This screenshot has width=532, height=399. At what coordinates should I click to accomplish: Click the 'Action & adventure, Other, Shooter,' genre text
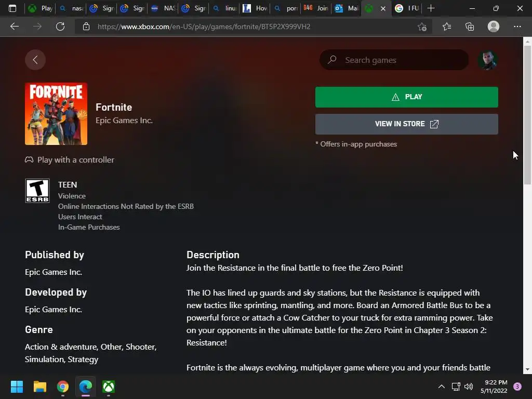(x=90, y=347)
